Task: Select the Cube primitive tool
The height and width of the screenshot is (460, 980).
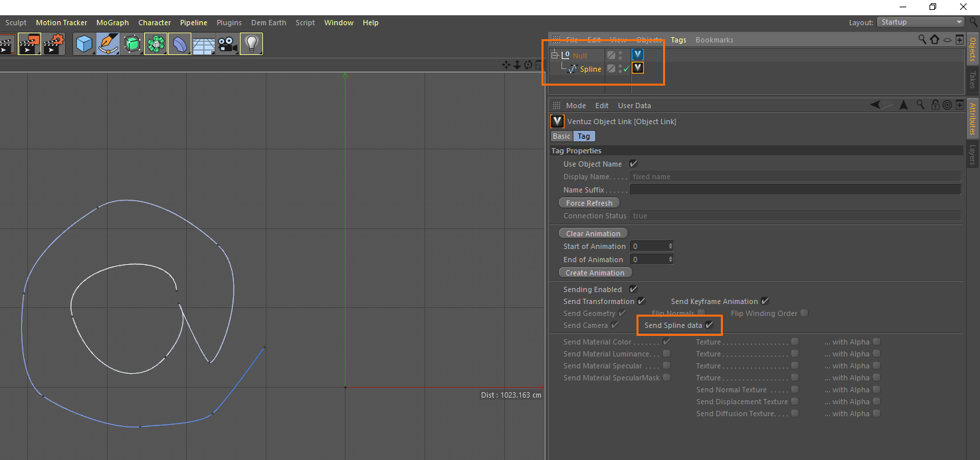Action: click(84, 44)
